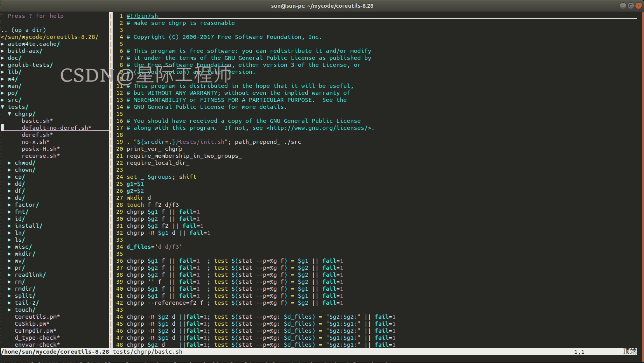Click 'touch f f2 d/f3' line

[x=153, y=205]
